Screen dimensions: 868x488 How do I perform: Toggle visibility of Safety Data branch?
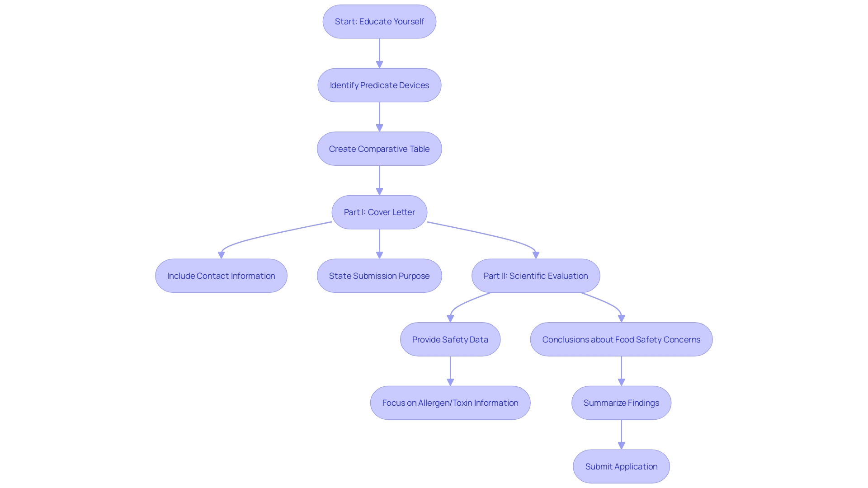pos(450,339)
